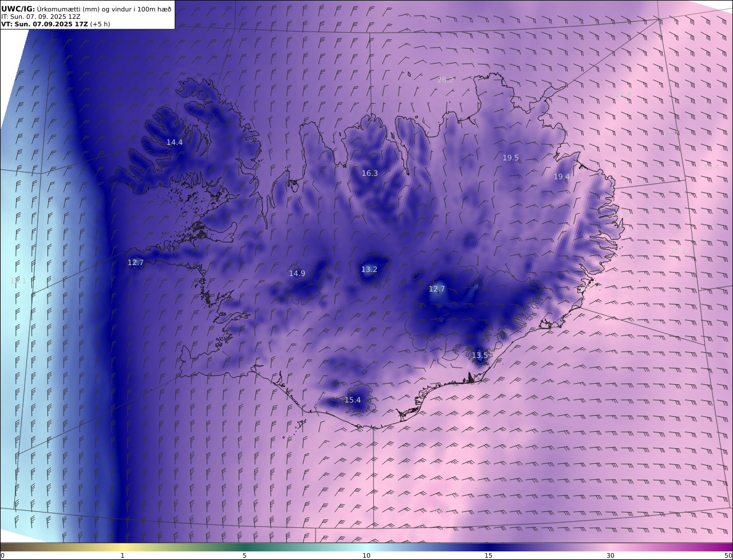This screenshot has width=733, height=560.
Task: Click the 1 label on the color scale
Action: click(x=123, y=555)
